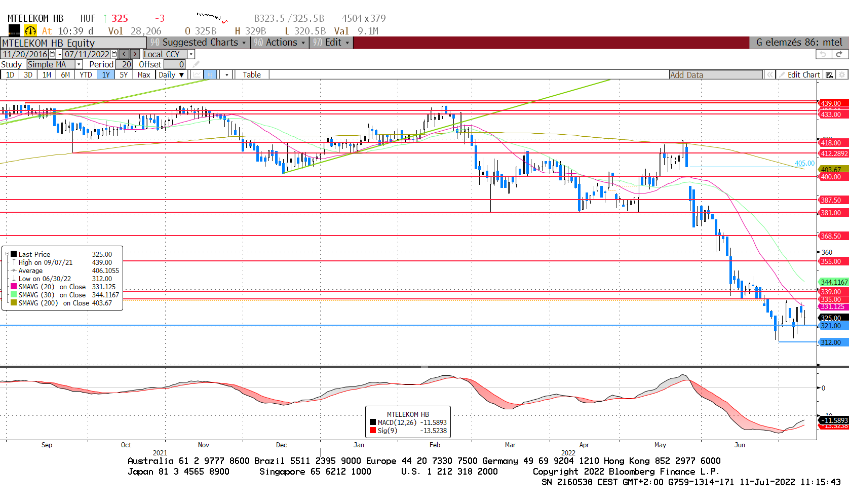Click the Edit Chart button

[x=800, y=75]
